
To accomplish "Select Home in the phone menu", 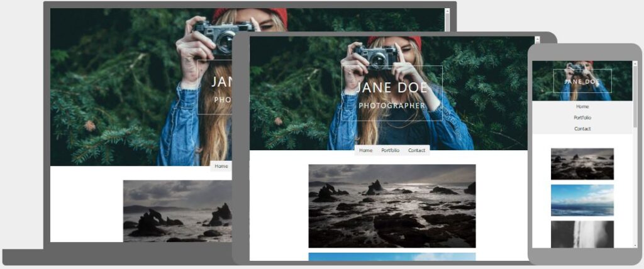I will coord(582,106).
